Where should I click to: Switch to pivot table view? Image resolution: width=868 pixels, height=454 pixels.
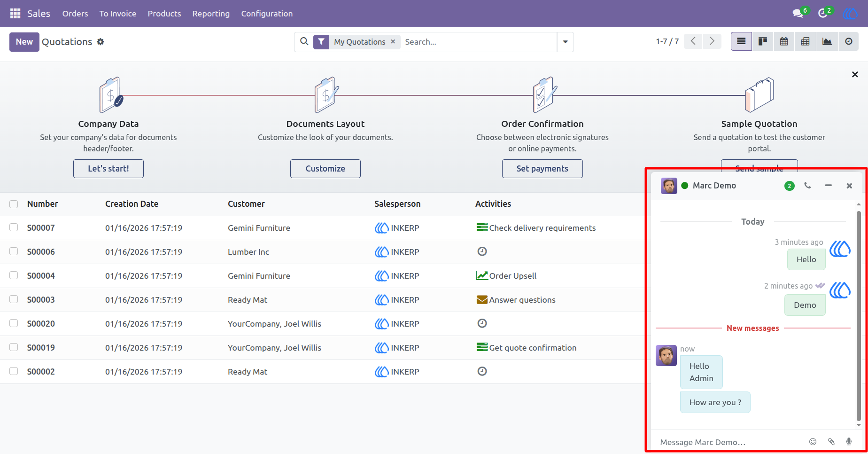pos(805,41)
